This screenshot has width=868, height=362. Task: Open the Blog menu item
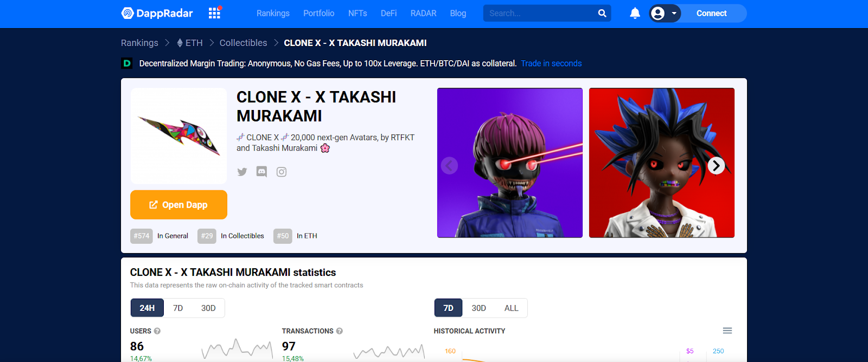coord(458,13)
